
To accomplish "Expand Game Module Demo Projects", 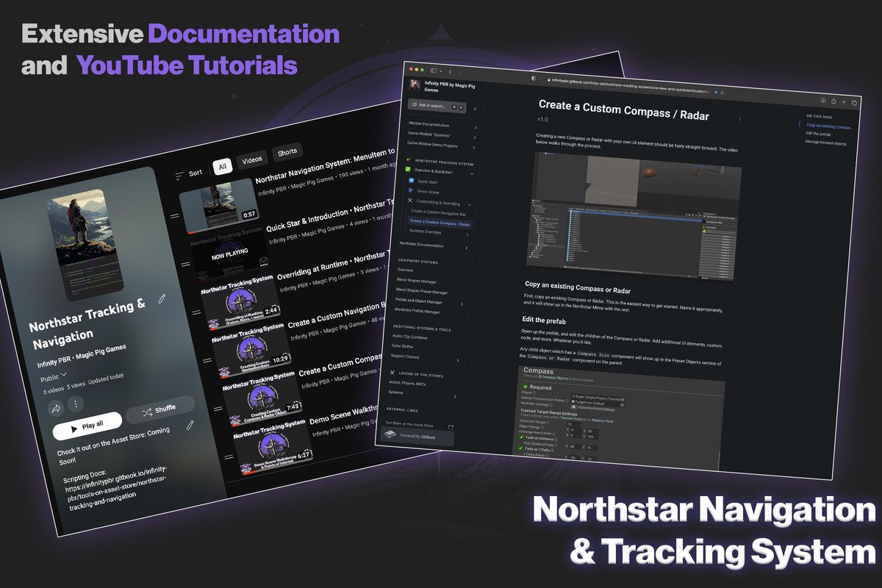I will point(475,148).
